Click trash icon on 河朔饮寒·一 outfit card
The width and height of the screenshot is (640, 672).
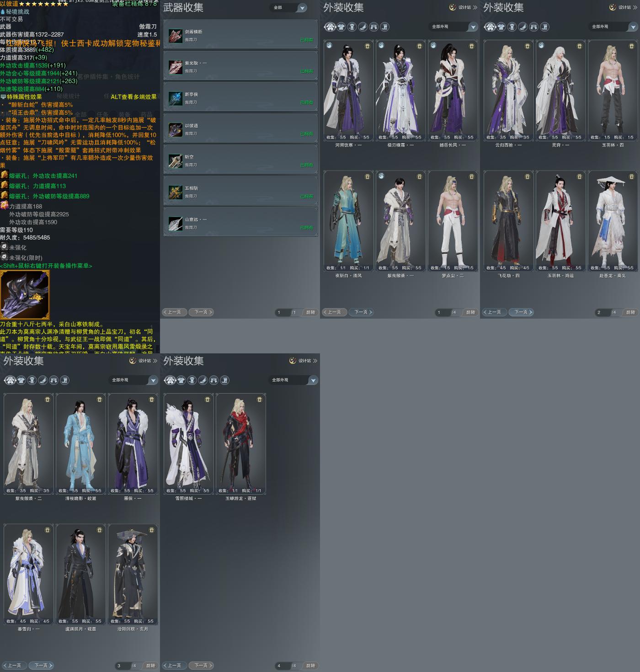368,46
